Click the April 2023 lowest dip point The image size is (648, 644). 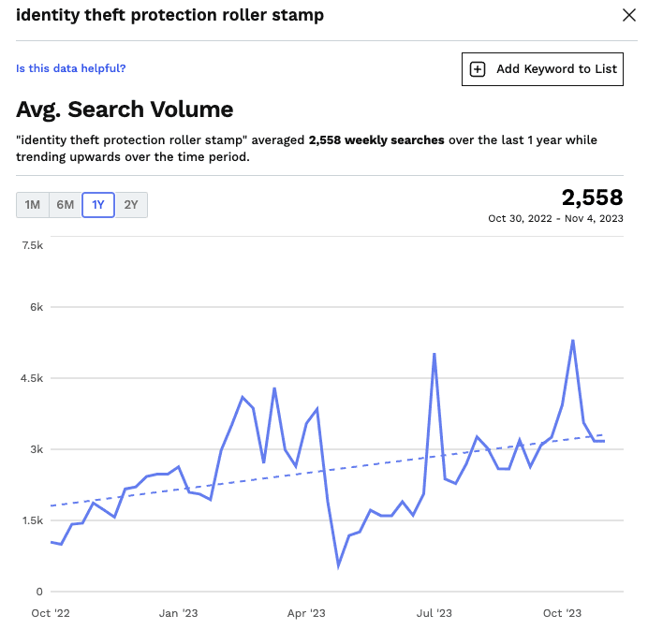click(x=339, y=565)
